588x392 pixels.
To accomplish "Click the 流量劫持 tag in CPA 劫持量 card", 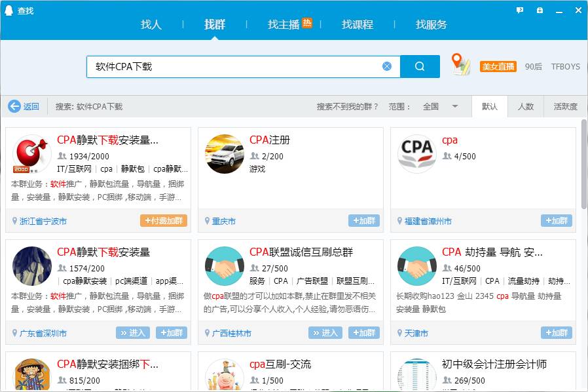I will coord(523,281).
